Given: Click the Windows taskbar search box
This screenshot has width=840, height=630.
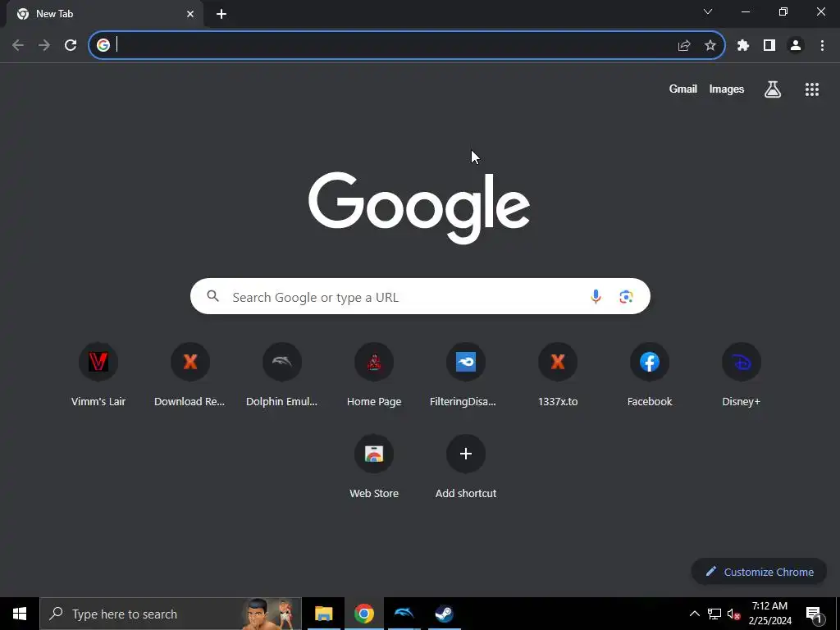Looking at the screenshot, I should point(171,614).
